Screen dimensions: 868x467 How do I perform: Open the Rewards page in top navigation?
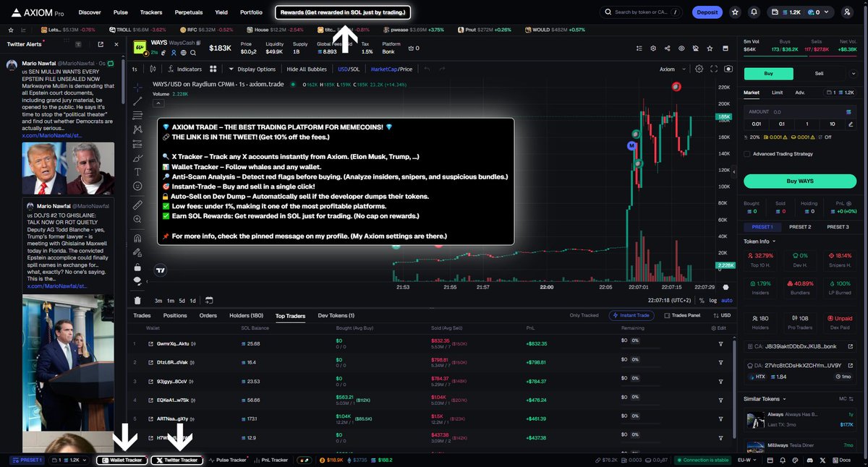(343, 12)
